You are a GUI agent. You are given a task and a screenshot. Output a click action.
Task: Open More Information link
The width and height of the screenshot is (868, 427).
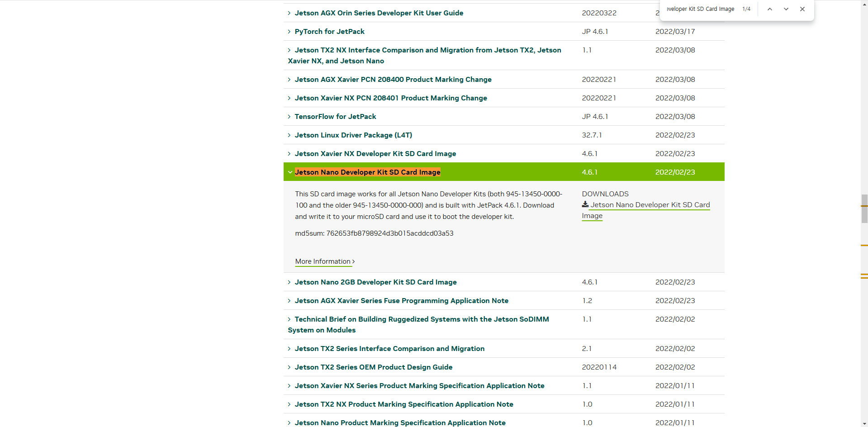coord(325,261)
